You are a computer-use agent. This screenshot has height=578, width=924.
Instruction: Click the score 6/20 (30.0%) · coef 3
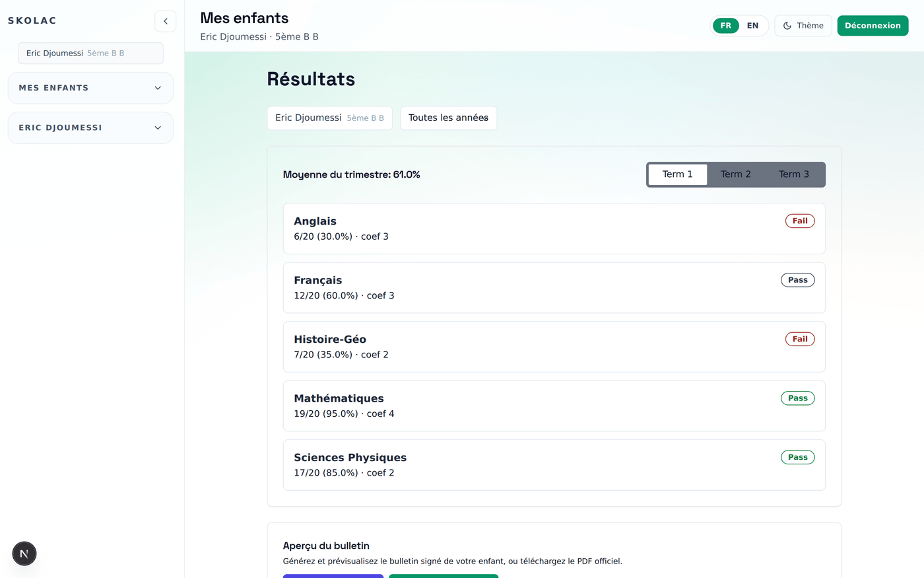click(x=341, y=236)
